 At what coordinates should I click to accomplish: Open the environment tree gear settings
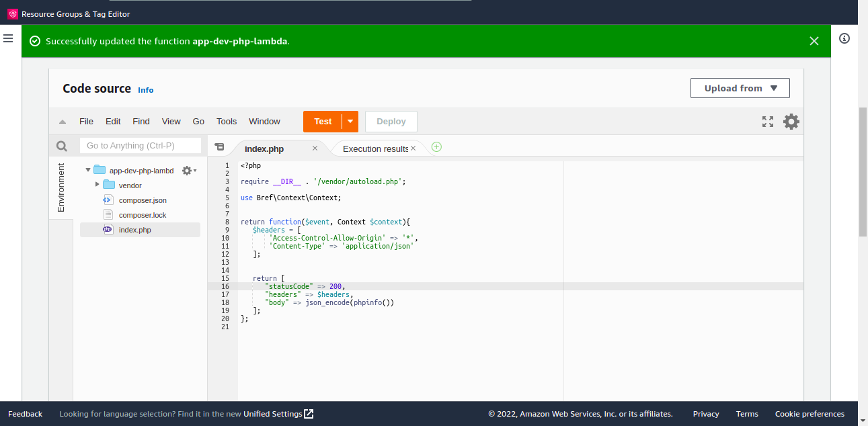tap(188, 171)
